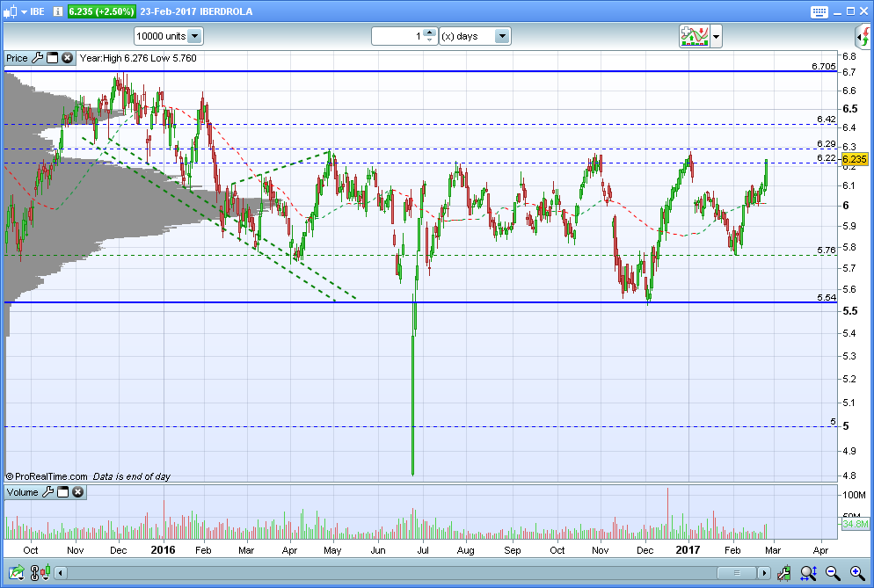Viewport: 874px width, 588px height.
Task: Click zoom in magnifier at bottom right
Action: point(856,574)
